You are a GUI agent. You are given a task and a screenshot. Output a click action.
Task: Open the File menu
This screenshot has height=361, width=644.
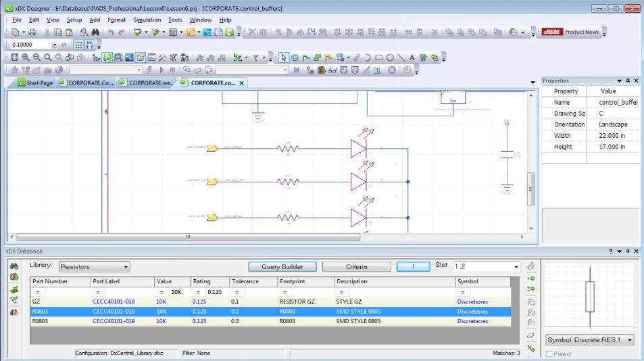pyautogui.click(x=17, y=20)
